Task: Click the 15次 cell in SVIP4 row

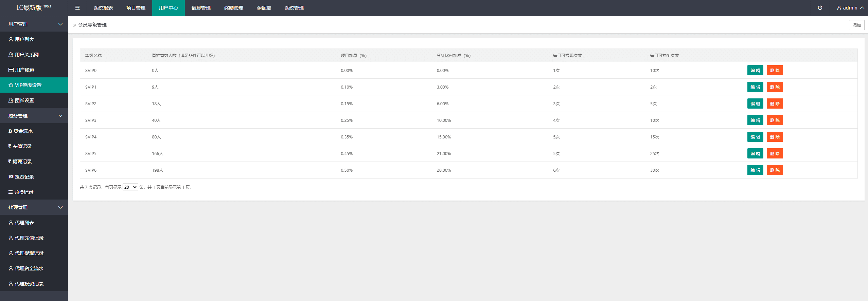Action: [655, 137]
